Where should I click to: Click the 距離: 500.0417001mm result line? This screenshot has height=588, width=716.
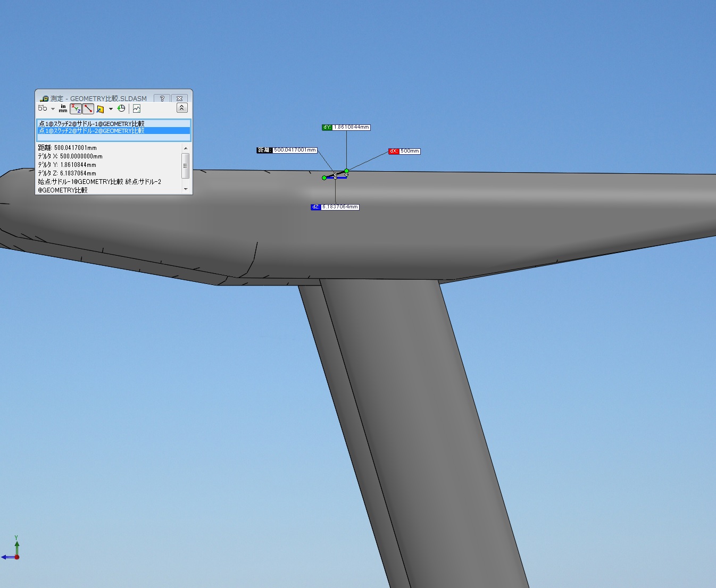pos(67,148)
